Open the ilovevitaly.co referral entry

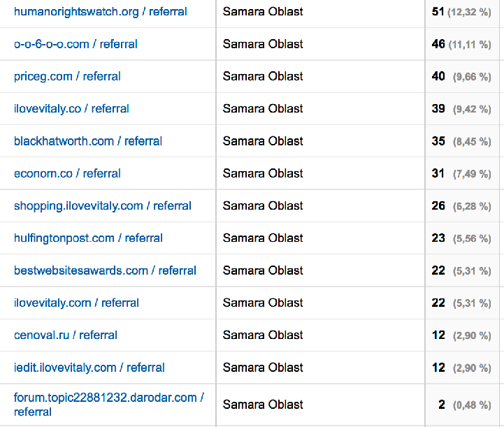pyautogui.click(x=71, y=108)
